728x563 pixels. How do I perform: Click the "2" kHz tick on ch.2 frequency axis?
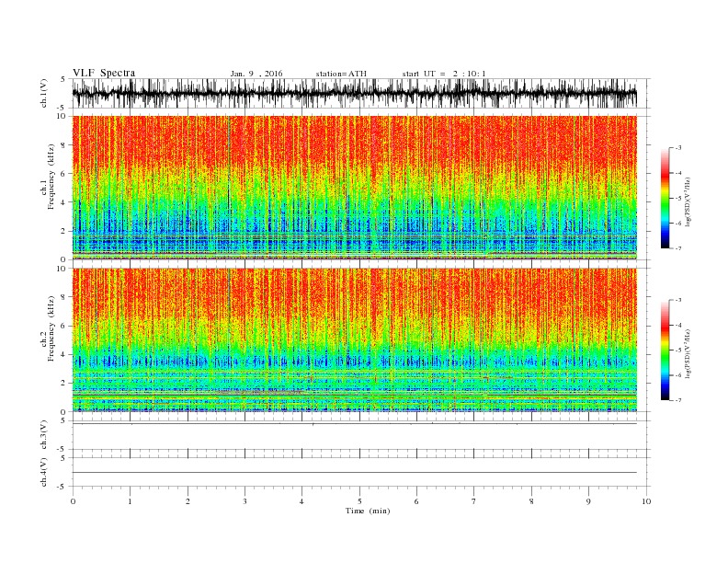tap(65, 384)
